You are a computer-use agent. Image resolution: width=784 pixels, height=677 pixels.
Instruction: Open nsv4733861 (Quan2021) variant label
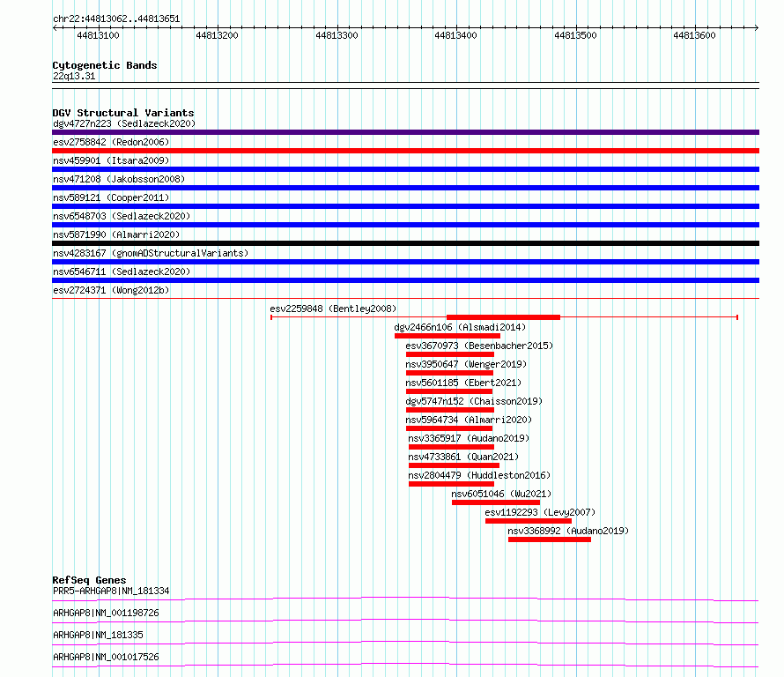(463, 457)
